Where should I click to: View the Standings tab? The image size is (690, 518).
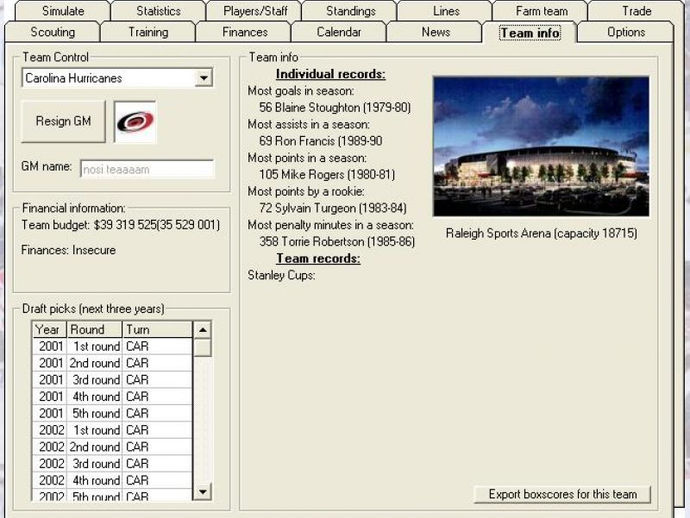(351, 11)
